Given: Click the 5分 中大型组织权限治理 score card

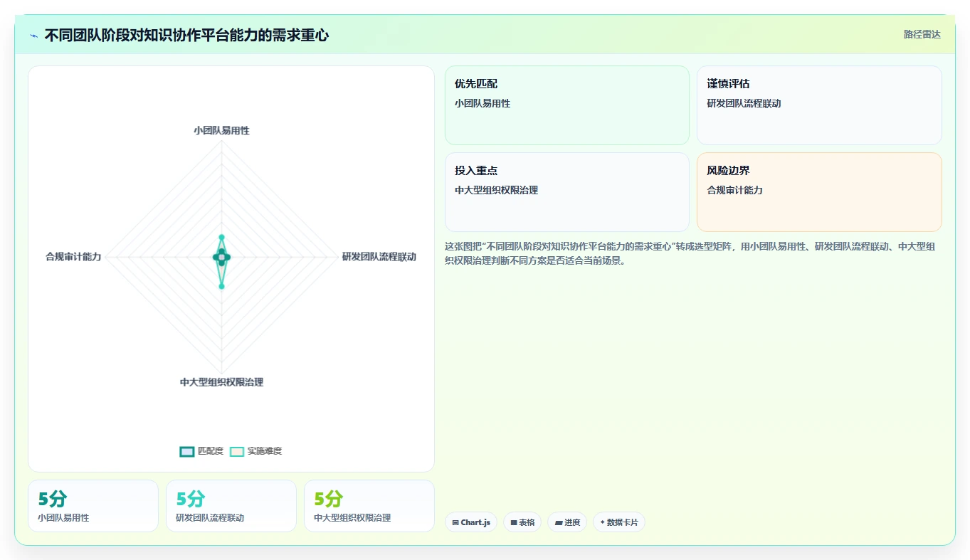Looking at the screenshot, I should click(369, 506).
